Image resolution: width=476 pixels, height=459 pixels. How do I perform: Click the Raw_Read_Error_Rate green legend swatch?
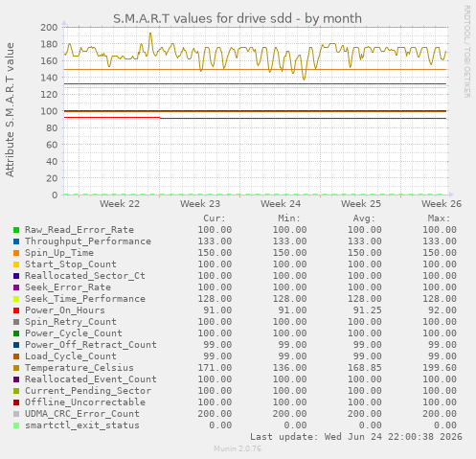click(16, 230)
